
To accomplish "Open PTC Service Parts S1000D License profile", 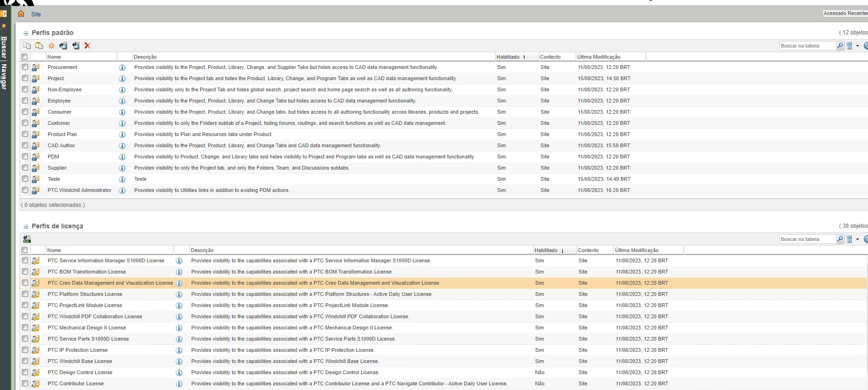I will tap(88, 339).
